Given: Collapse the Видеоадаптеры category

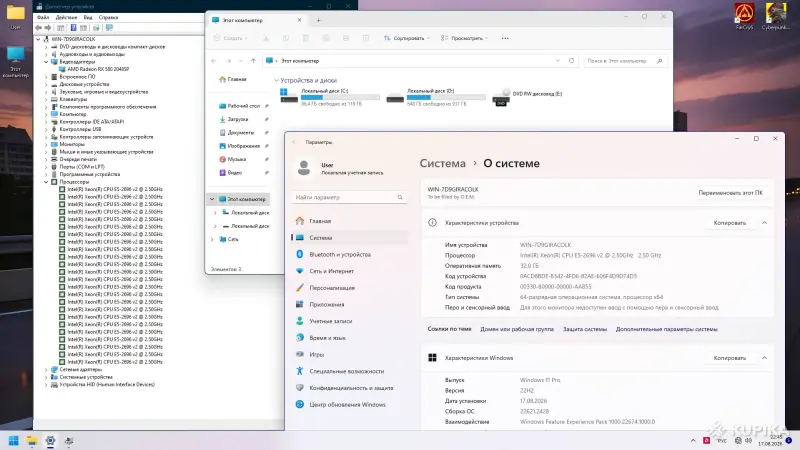Looking at the screenshot, I should [x=46, y=62].
